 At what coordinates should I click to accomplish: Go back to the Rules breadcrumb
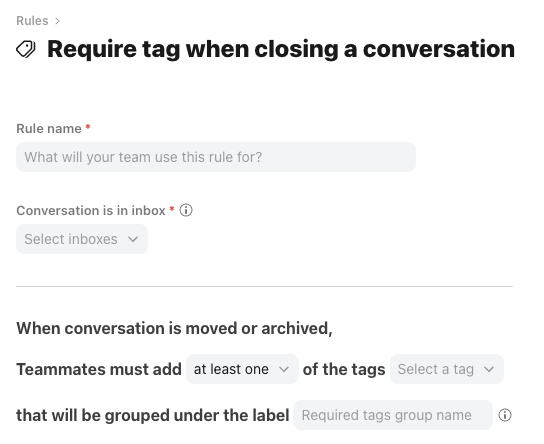[x=32, y=21]
